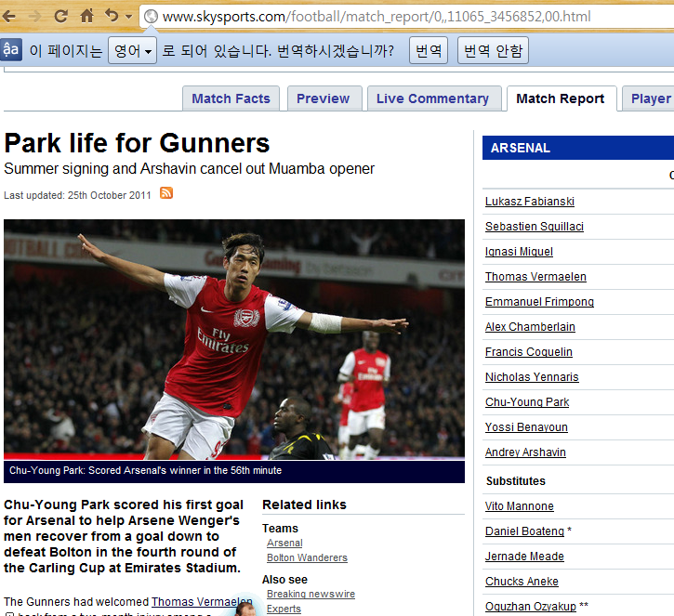Click the browser forward arrow

tap(35, 17)
